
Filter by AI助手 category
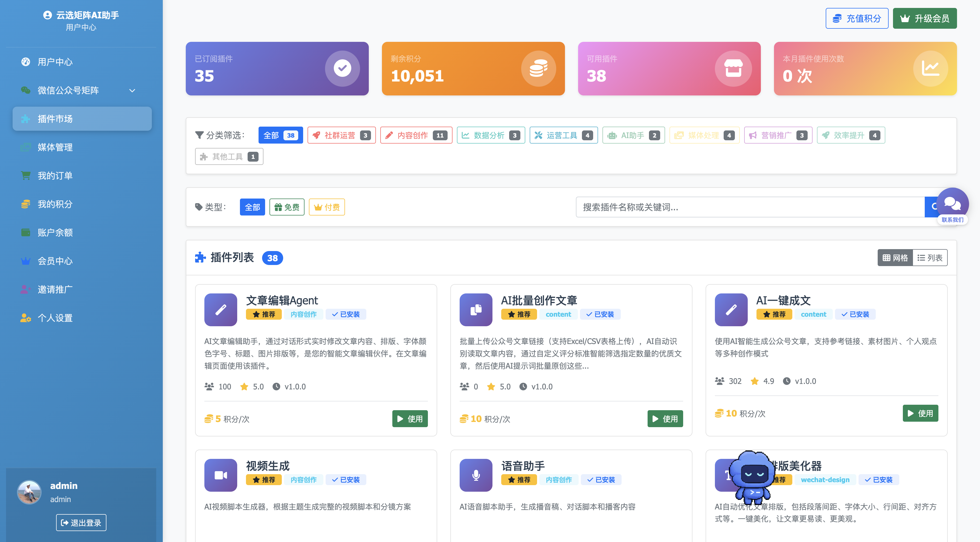click(633, 135)
